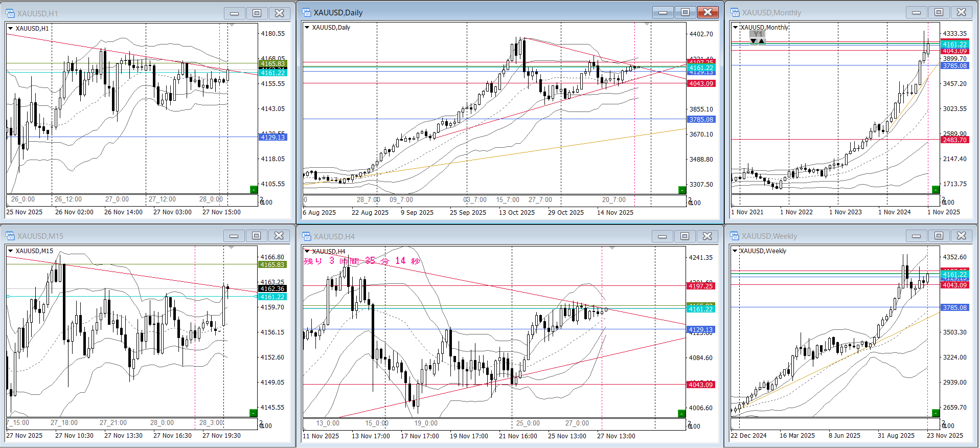Click the XAUUSD,H4 window title icon

307,236
